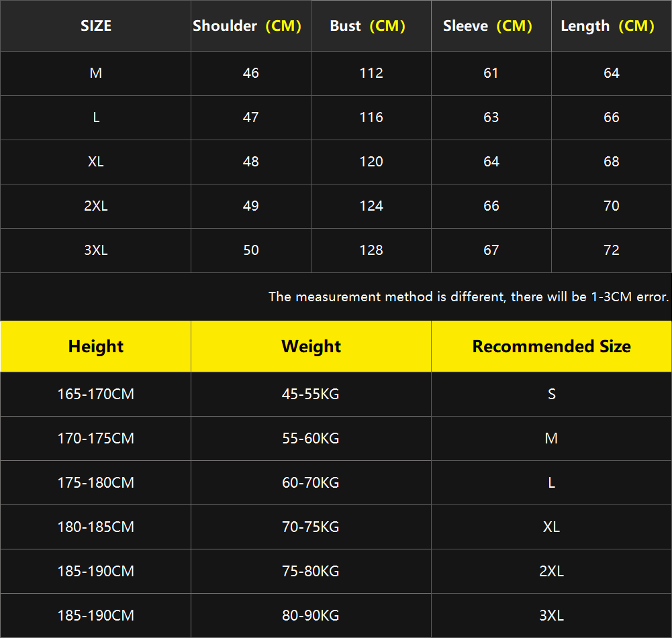This screenshot has width=672, height=638.
Task: Select the Sleeve (CM) column header
Action: tap(487, 26)
